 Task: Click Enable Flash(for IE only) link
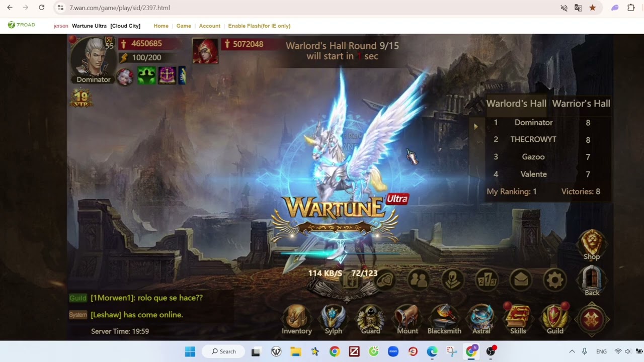tap(259, 26)
